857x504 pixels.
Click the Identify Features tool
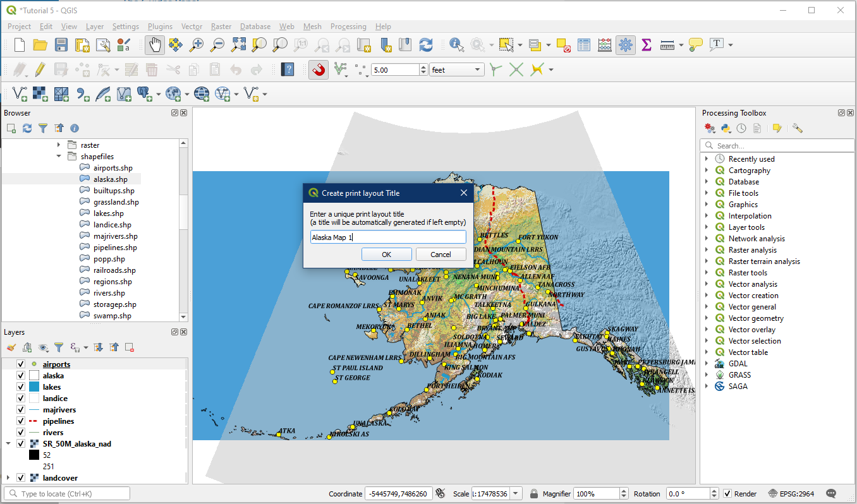tap(456, 45)
